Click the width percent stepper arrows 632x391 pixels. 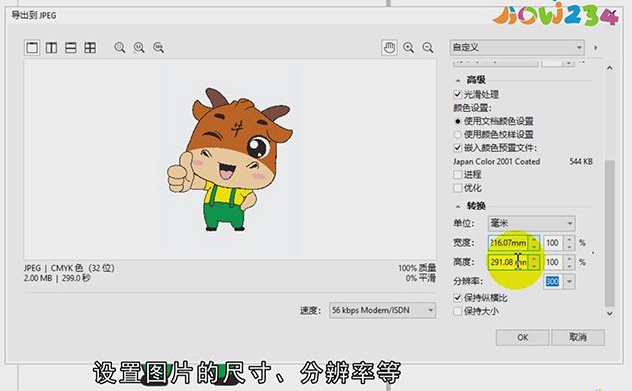(x=569, y=243)
